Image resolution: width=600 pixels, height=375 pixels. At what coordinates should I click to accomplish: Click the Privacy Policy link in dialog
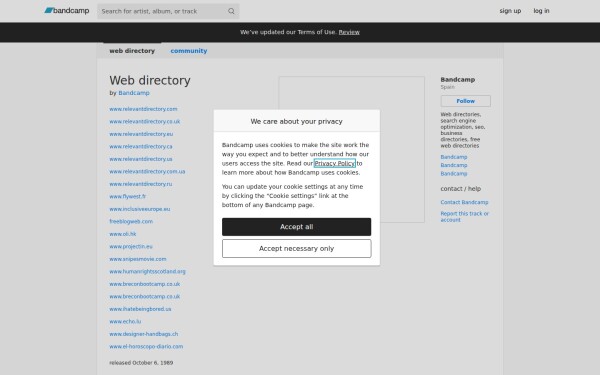pyautogui.click(x=334, y=163)
